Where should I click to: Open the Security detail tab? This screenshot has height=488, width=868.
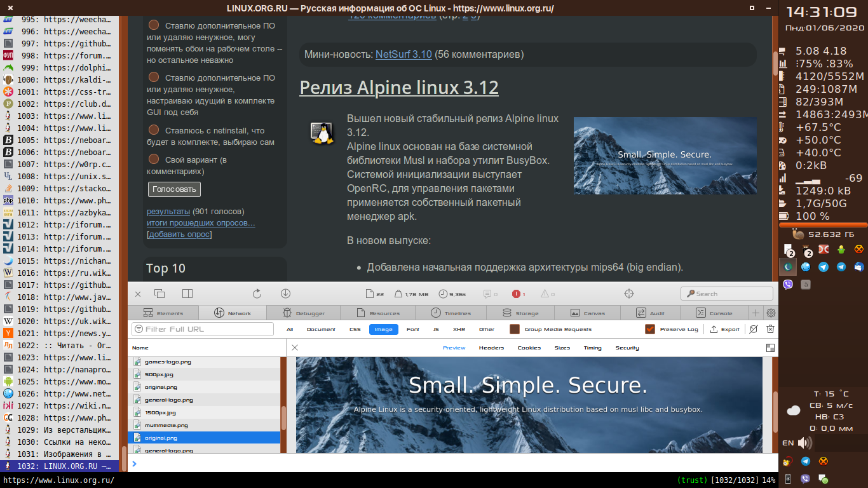(x=627, y=348)
